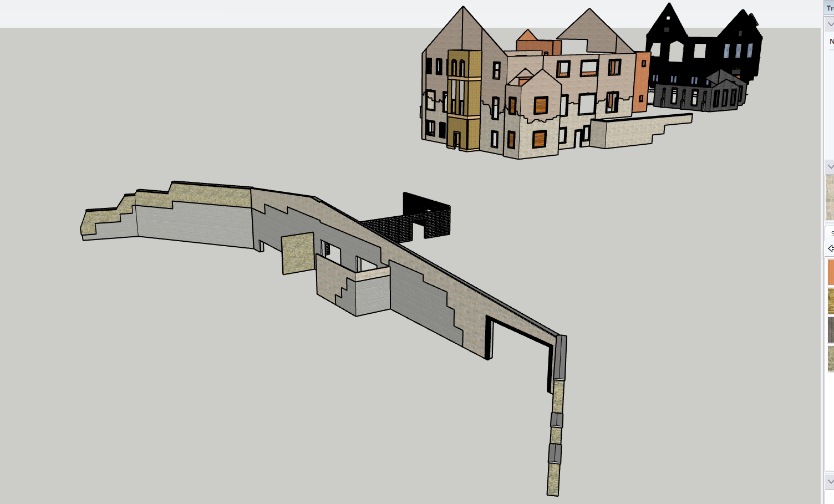Choose the dark gray stone material swatch
This screenshot has width=834, height=504.
pos(831,330)
